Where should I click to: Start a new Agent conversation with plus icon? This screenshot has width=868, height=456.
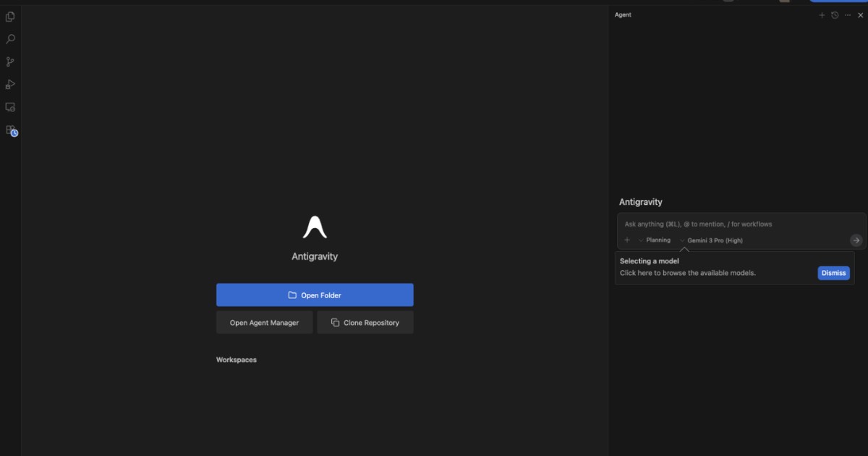click(822, 15)
